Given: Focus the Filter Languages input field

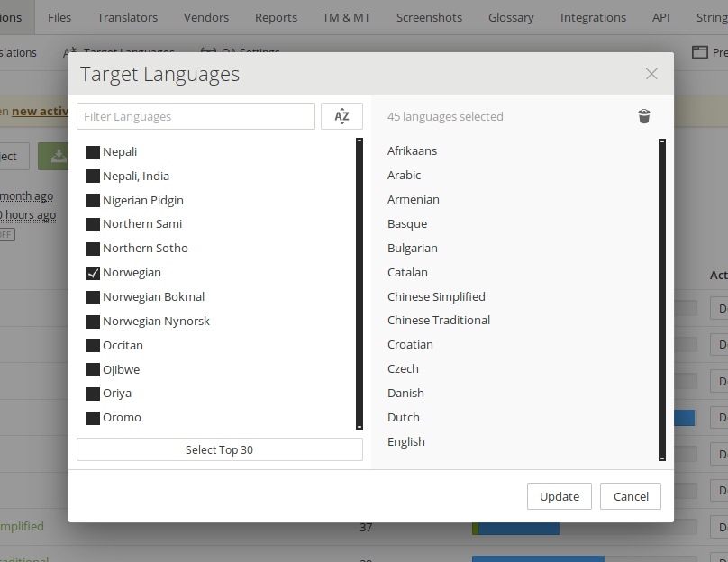Looking at the screenshot, I should tap(196, 116).
